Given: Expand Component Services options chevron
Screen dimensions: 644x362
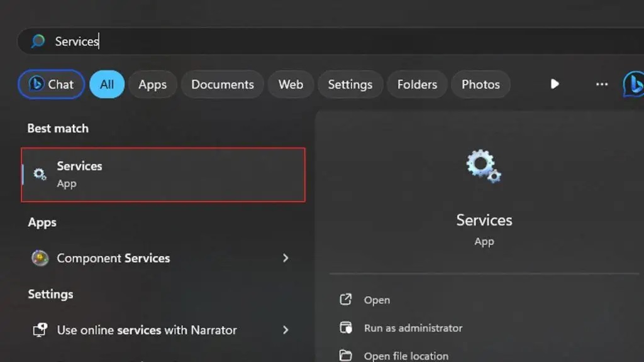Looking at the screenshot, I should (286, 258).
